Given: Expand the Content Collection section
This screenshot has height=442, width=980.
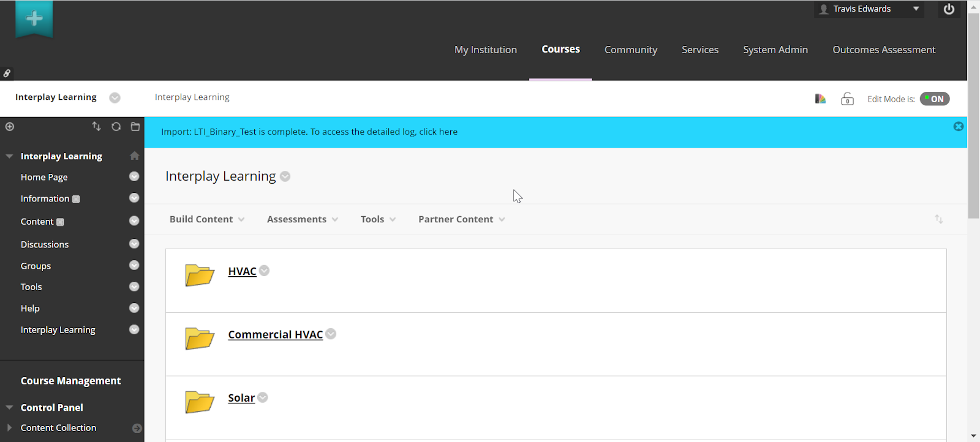Looking at the screenshot, I should tap(9, 428).
